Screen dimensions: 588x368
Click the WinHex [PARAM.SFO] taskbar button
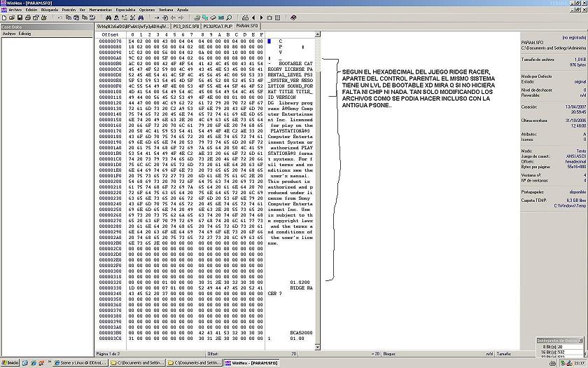[x=251, y=363]
